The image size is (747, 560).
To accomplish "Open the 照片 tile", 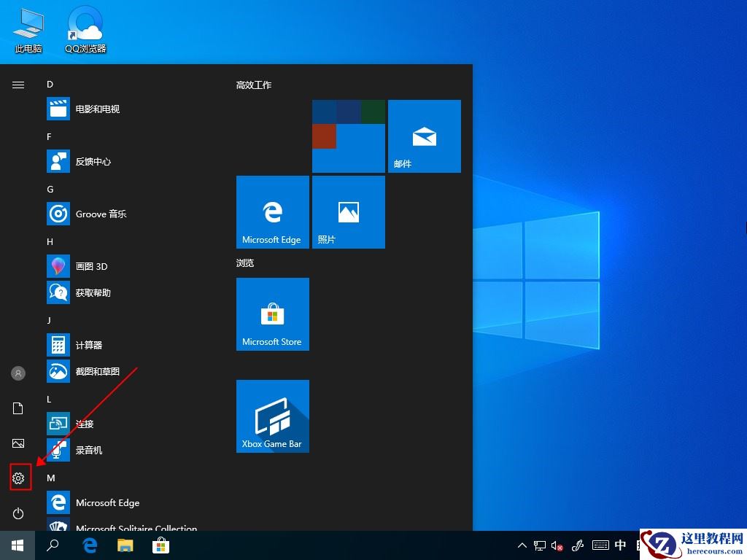I will [x=348, y=211].
